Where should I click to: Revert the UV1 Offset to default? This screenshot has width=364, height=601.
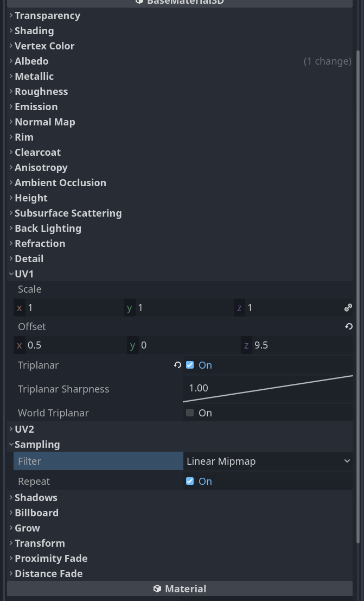click(x=349, y=326)
